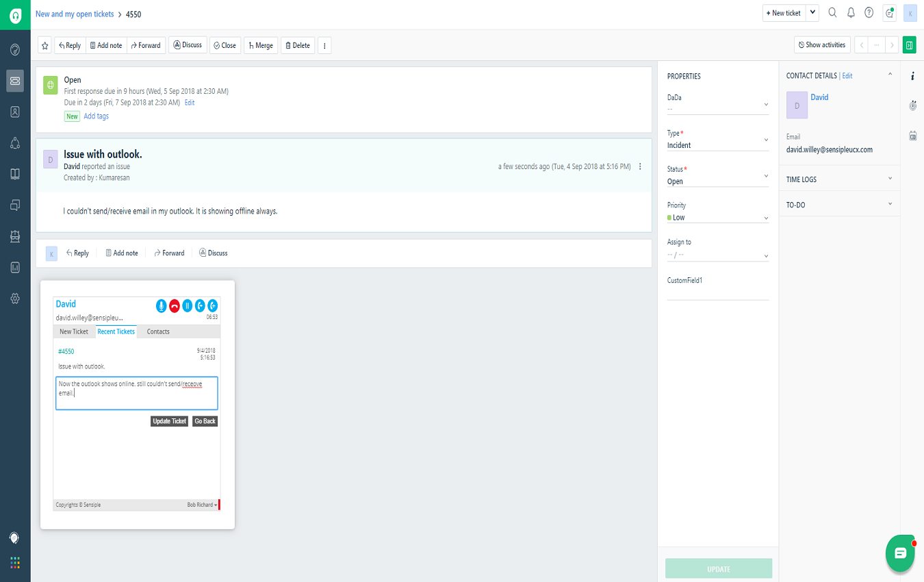Open the Priority dropdown showing Low

tap(717, 217)
